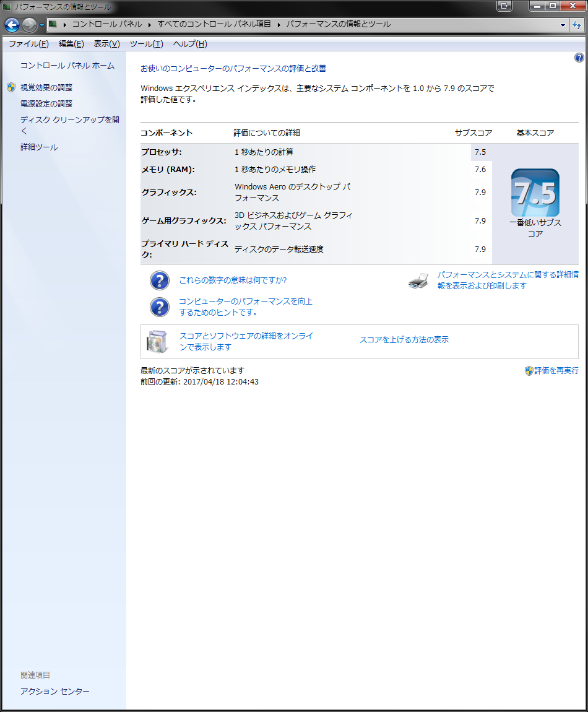This screenshot has width=588, height=712.
Task: Click the サブスコア column header
Action: [x=473, y=133]
